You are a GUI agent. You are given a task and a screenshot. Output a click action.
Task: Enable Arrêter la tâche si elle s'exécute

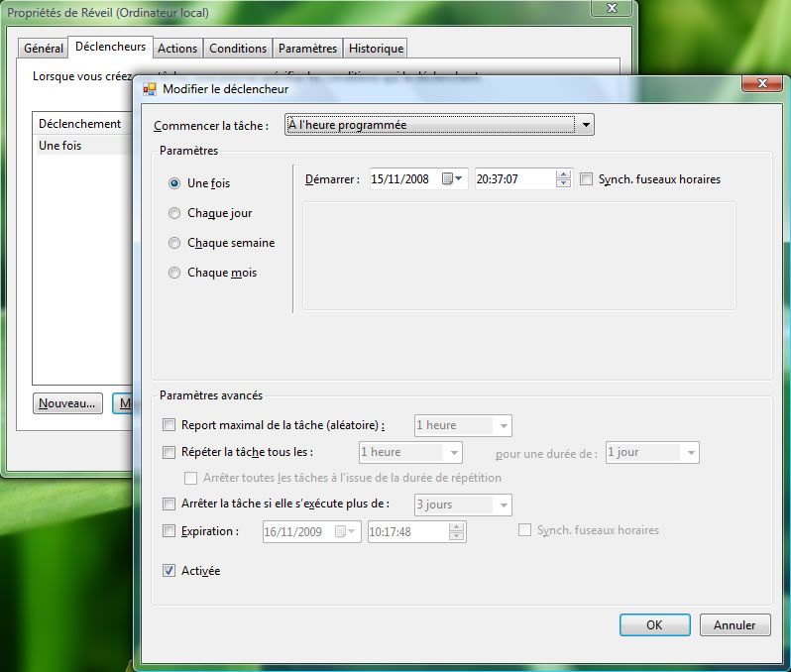(x=169, y=504)
